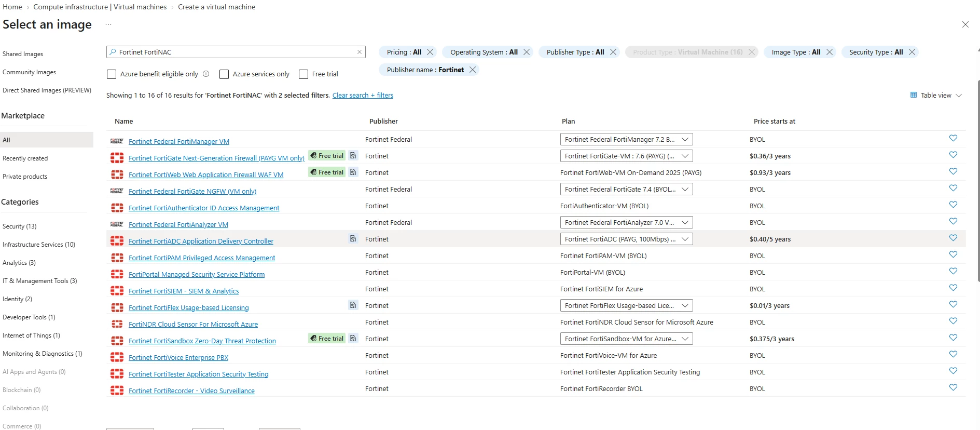Click the Fortinet FortiNAC search field
This screenshot has height=430, width=980.
[236, 52]
